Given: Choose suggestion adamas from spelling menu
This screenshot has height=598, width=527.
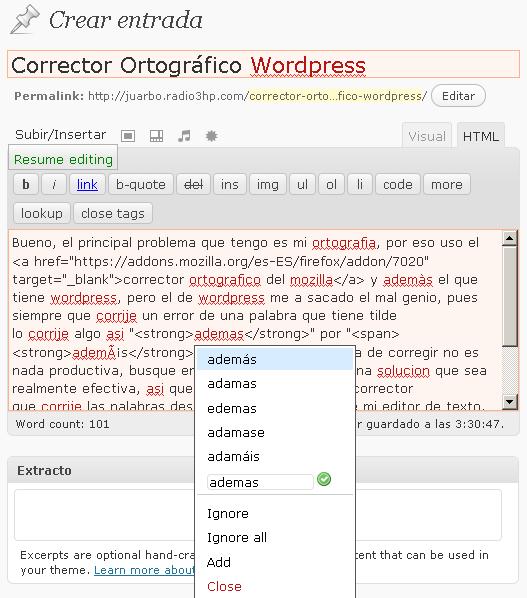Looking at the screenshot, I should tap(275, 384).
